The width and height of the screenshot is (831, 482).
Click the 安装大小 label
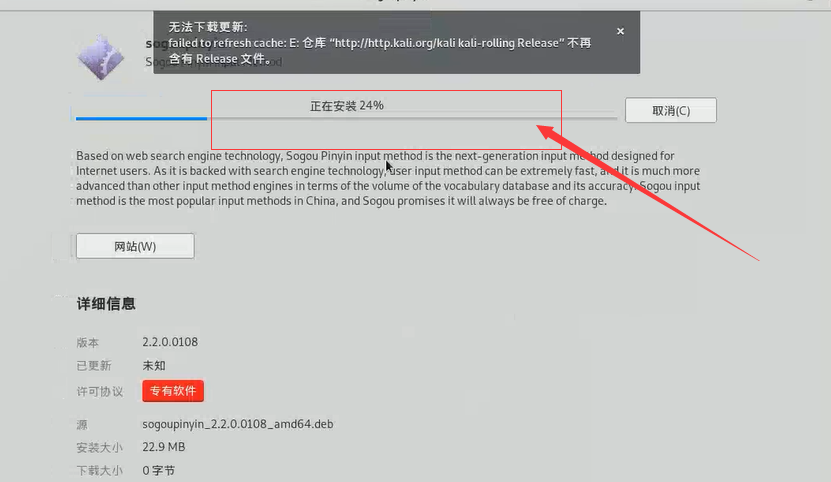click(99, 448)
